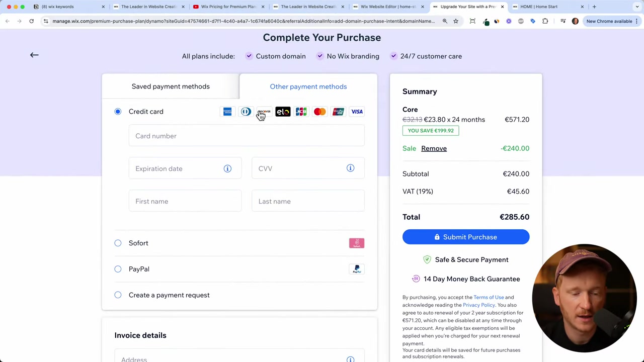Select the UnionPay card icon

[x=338, y=112]
